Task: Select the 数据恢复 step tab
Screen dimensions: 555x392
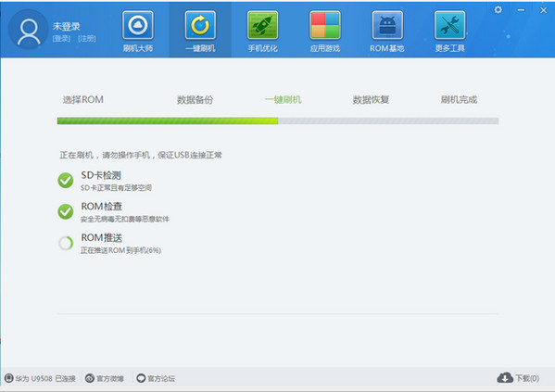Action: tap(371, 100)
